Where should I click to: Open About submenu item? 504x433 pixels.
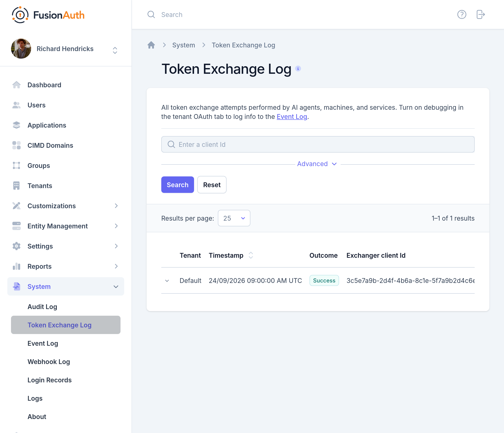pyautogui.click(x=66, y=417)
